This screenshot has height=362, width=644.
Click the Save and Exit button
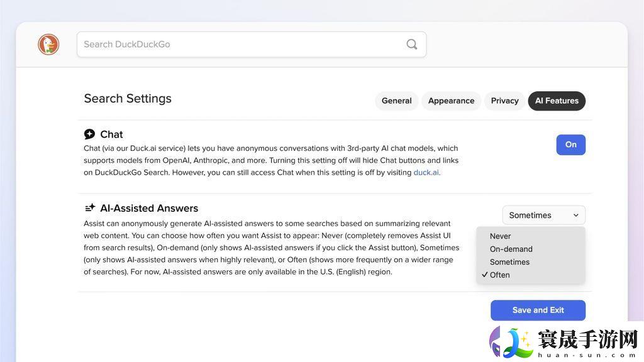coord(538,310)
